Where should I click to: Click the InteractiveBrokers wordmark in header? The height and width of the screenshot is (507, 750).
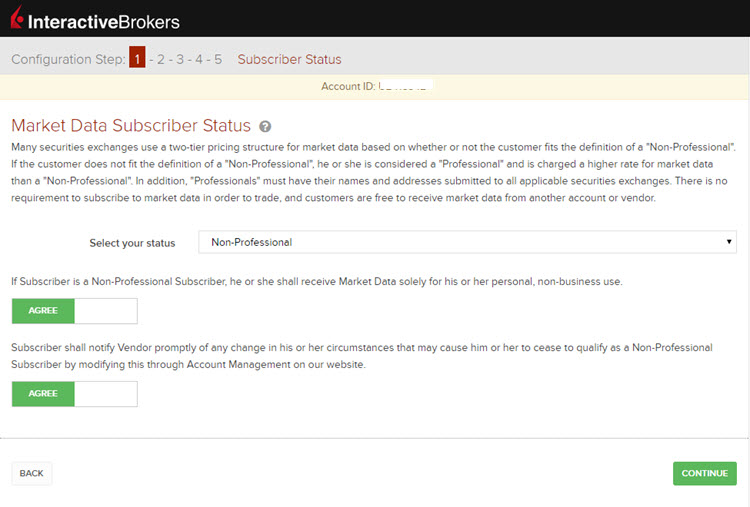[x=103, y=20]
